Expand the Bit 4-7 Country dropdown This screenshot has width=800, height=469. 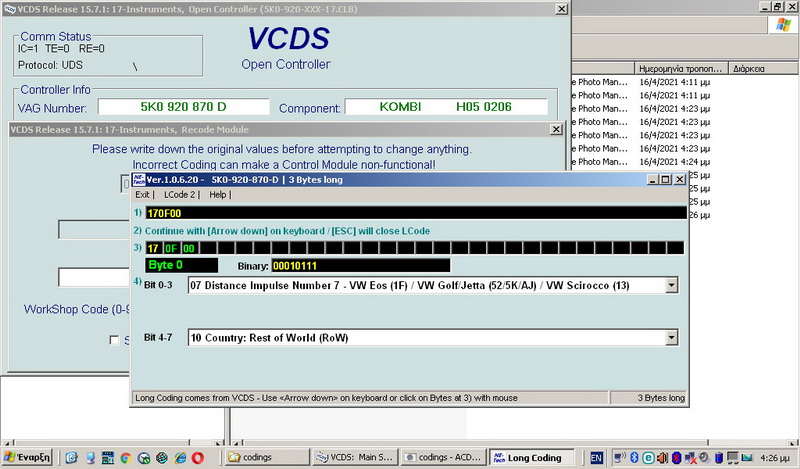pos(672,337)
